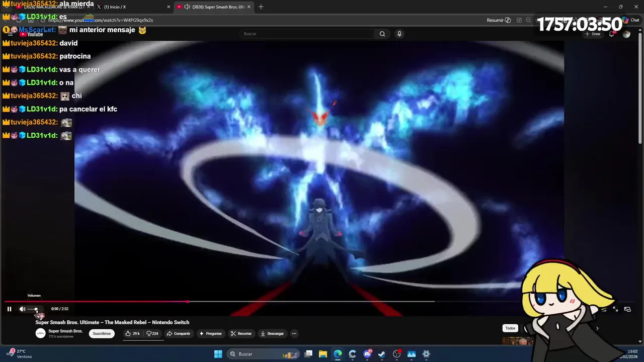Click the YouTube logo

click(31, 34)
